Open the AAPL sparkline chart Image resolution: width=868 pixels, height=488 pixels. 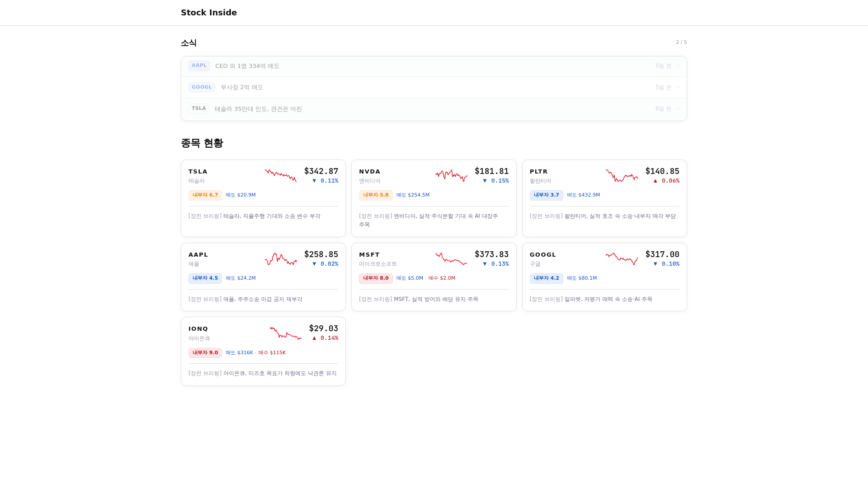click(281, 258)
